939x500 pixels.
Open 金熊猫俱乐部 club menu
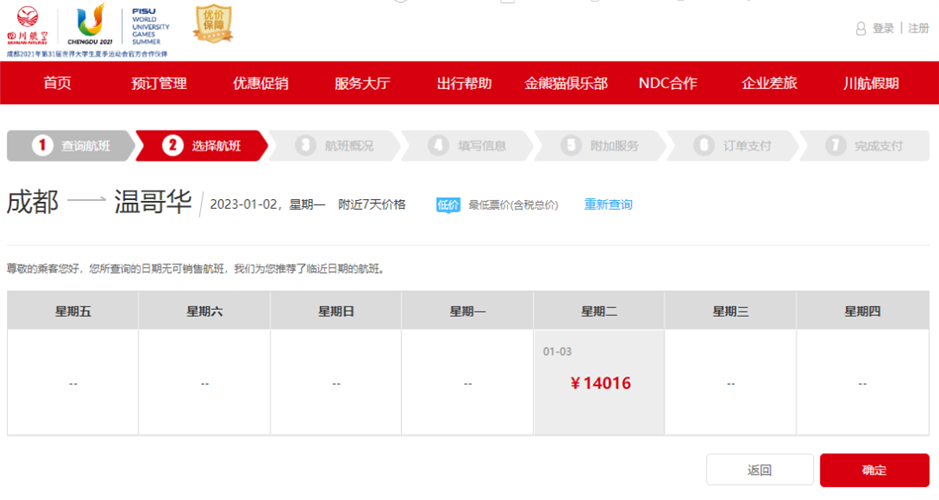[566, 83]
